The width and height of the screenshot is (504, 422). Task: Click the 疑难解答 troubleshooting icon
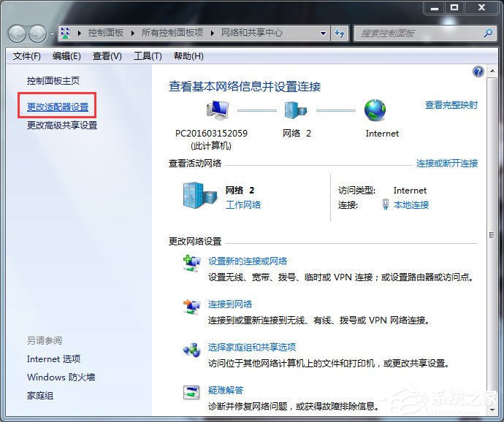point(191,393)
